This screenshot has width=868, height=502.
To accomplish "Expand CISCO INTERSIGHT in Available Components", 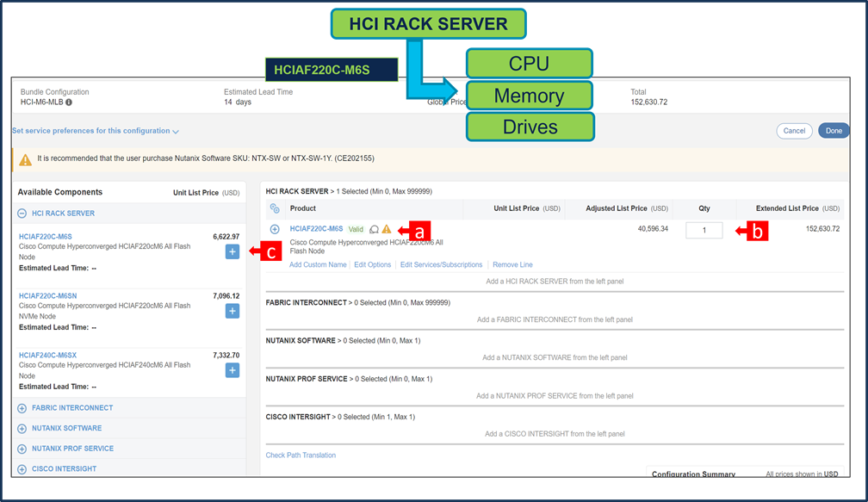I will tap(22, 469).
